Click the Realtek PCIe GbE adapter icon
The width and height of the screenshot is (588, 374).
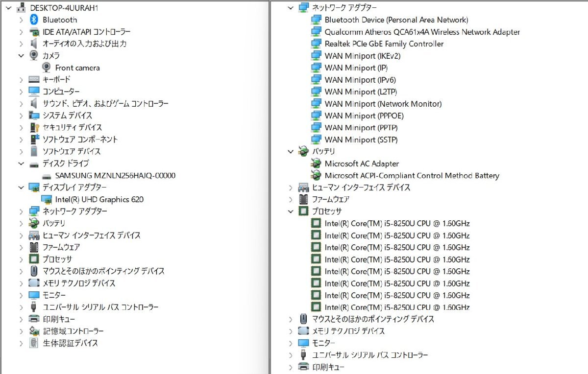tap(316, 44)
